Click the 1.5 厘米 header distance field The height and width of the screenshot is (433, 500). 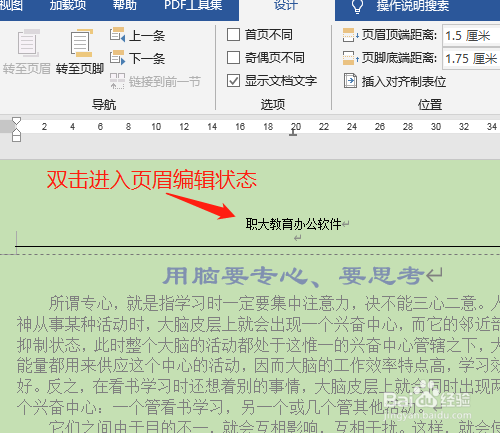click(x=471, y=35)
